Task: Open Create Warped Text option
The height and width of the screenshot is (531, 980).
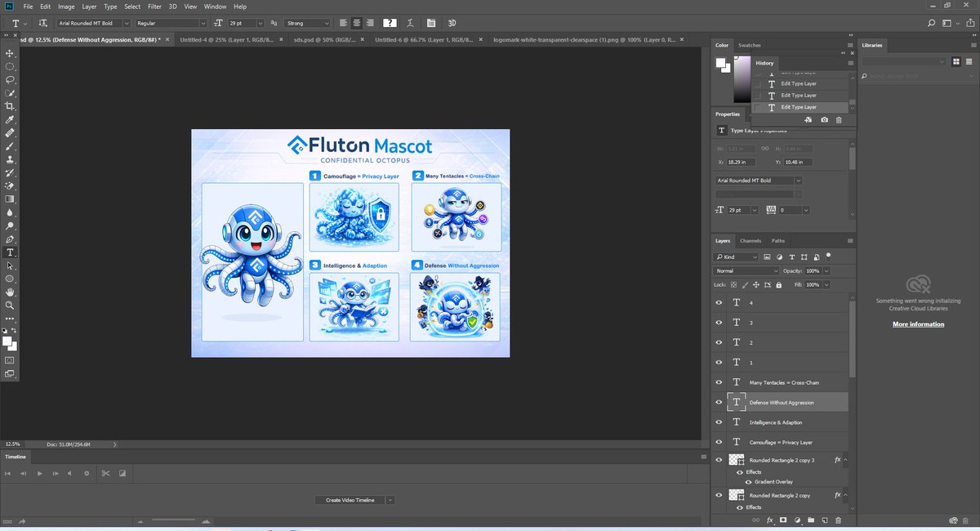Action: click(x=409, y=23)
